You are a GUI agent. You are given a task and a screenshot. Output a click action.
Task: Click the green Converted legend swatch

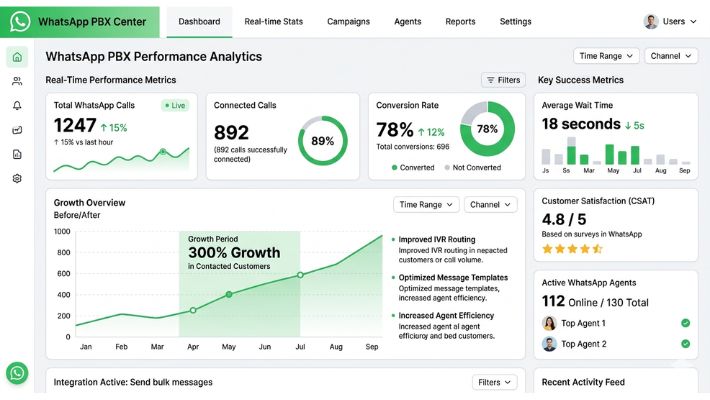(394, 168)
